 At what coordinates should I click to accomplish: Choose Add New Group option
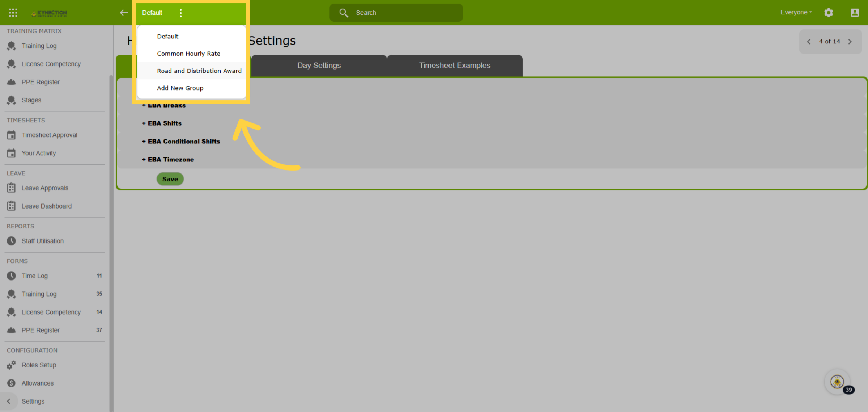[192, 88]
